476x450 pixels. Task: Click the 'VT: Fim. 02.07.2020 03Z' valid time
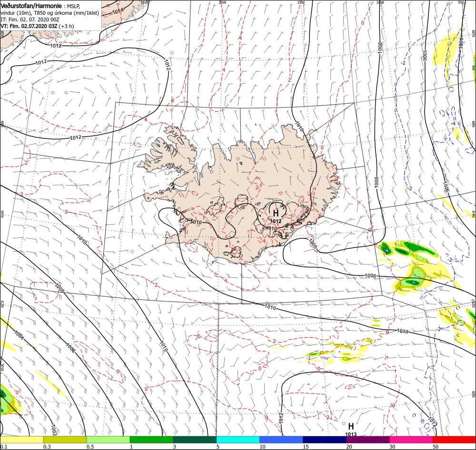29,26
